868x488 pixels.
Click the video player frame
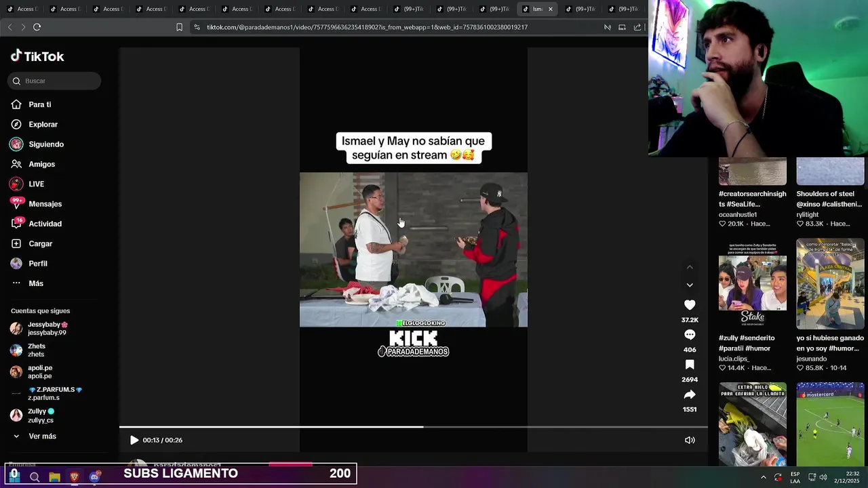point(414,249)
